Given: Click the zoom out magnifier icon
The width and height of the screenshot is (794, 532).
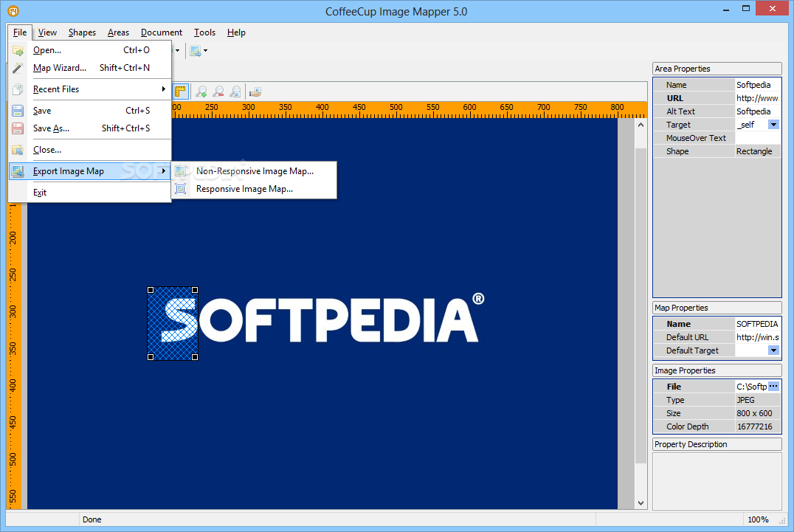Looking at the screenshot, I should (218, 91).
